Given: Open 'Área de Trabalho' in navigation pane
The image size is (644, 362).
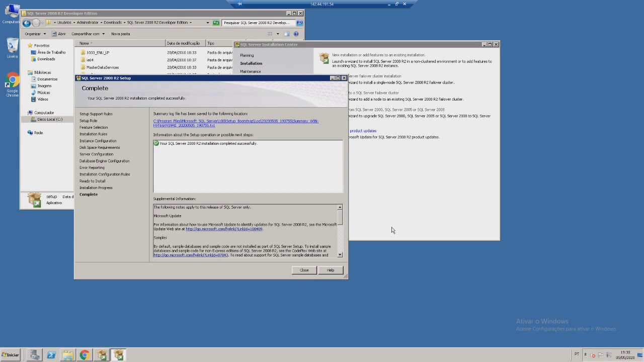Looking at the screenshot, I should (51, 52).
